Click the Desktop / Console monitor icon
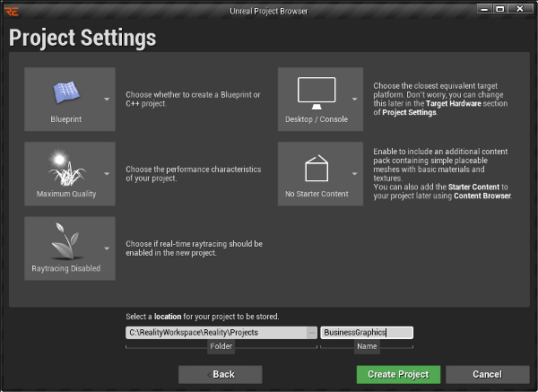Image resolution: width=538 pixels, height=392 pixels. coord(316,91)
